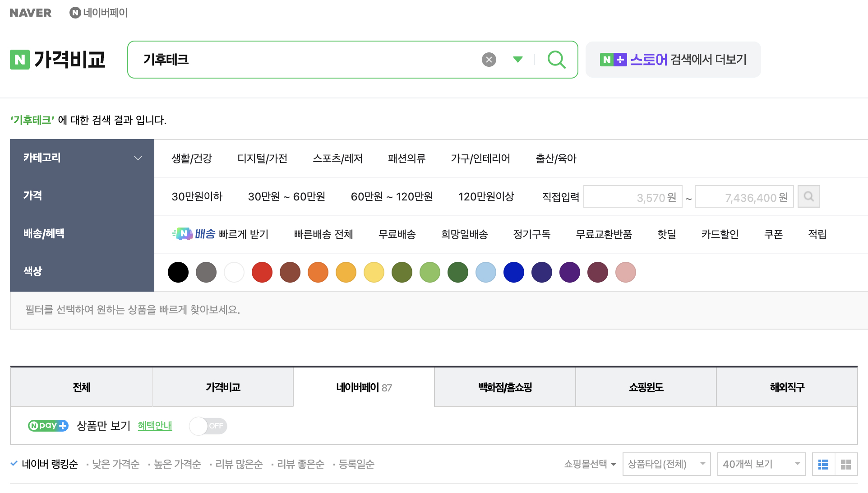Switch to grid view icon
Image resolution: width=868 pixels, height=493 pixels.
point(846,464)
